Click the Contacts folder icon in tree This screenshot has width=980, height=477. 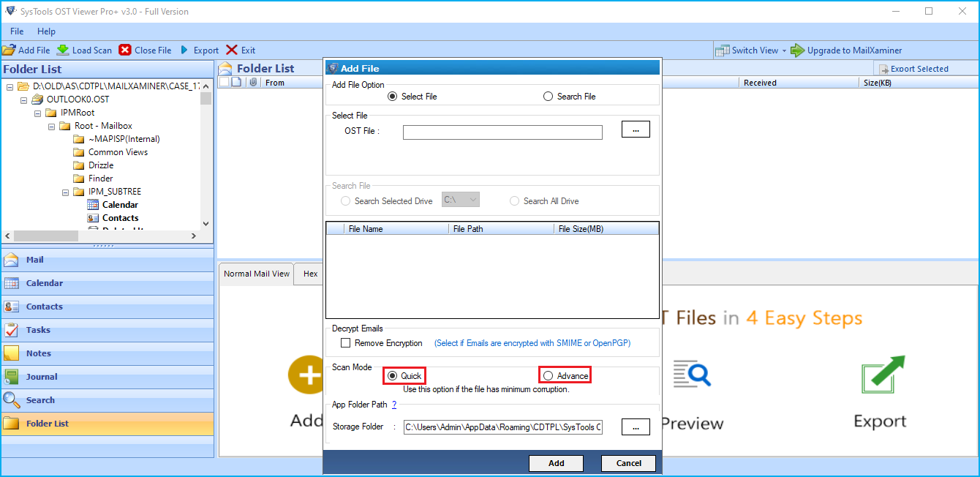[93, 218]
